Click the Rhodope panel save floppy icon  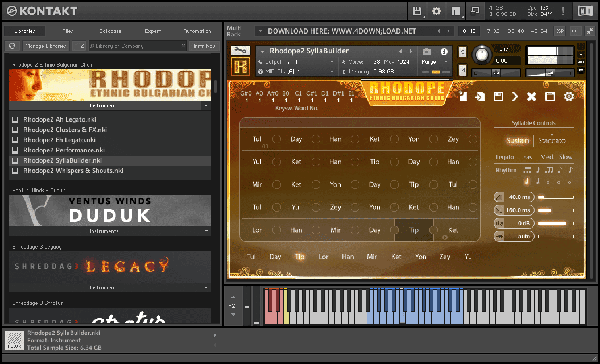[x=498, y=97]
